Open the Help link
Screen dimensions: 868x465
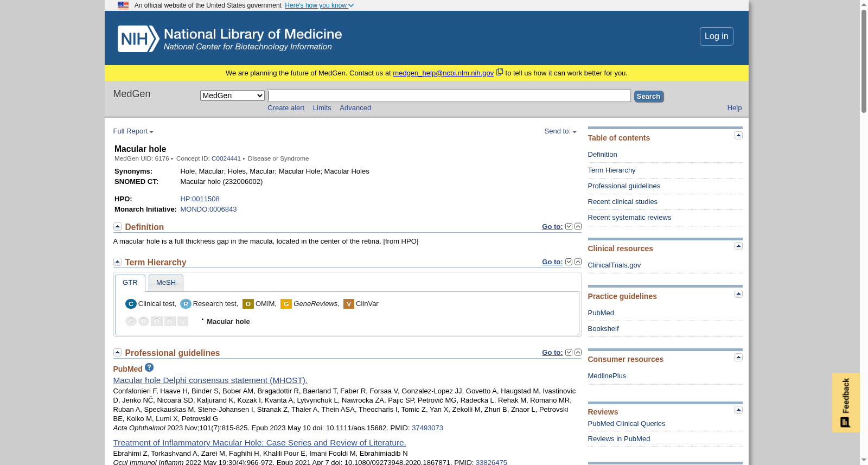coord(735,108)
